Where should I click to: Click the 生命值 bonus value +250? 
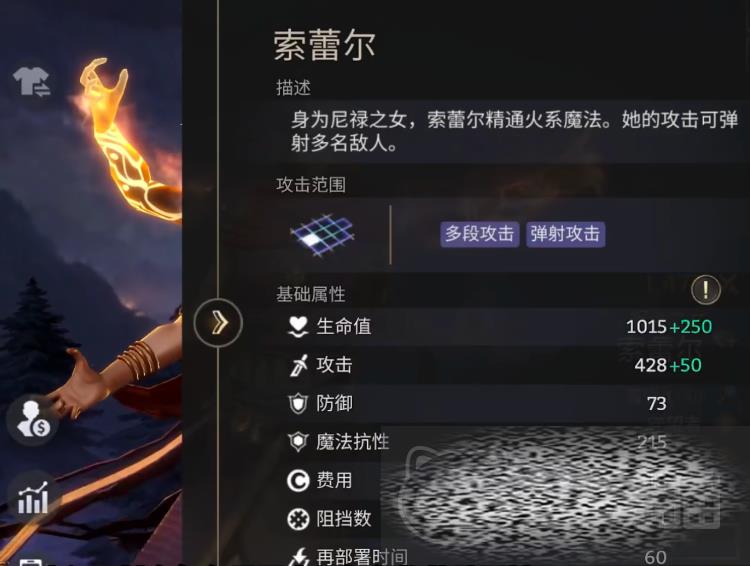click(691, 327)
